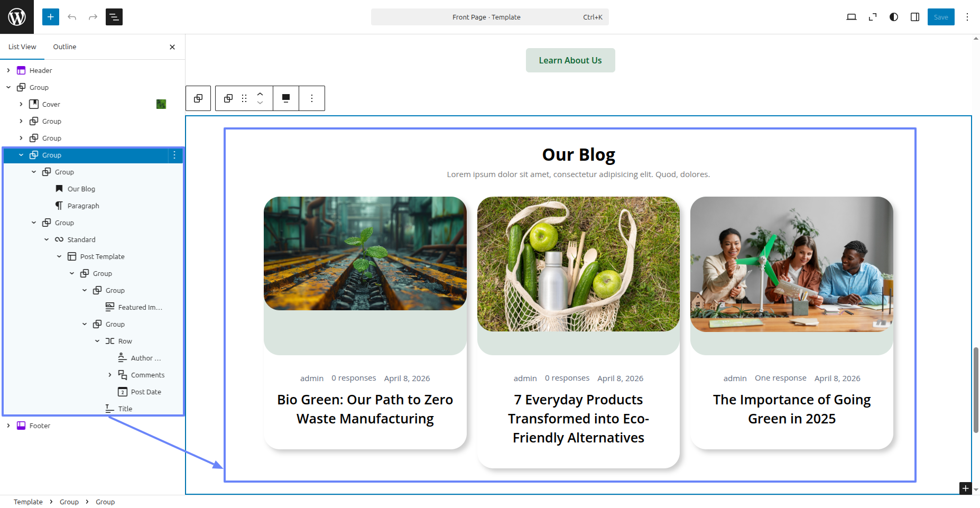This screenshot has height=508, width=980.
Task: Open the device preview (laptop) icon
Action: [851, 17]
